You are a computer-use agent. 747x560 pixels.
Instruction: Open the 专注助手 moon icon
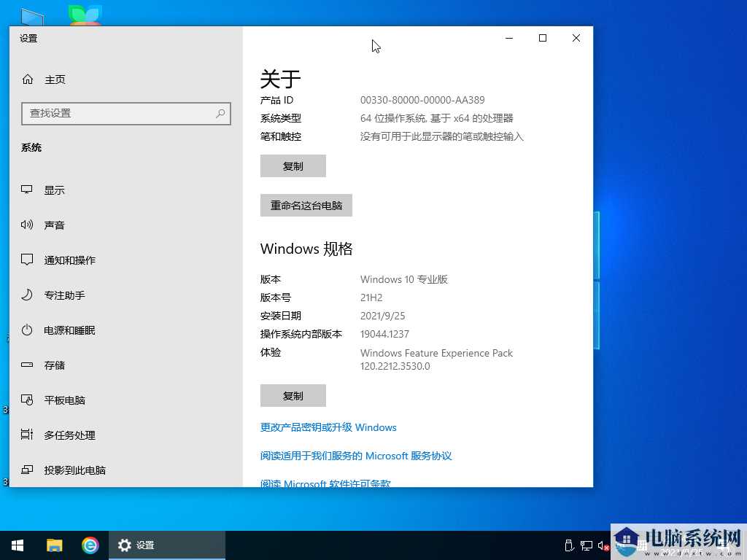click(27, 295)
